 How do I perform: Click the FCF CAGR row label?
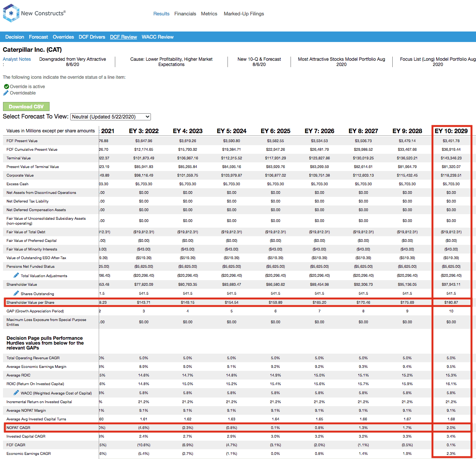point(16,445)
